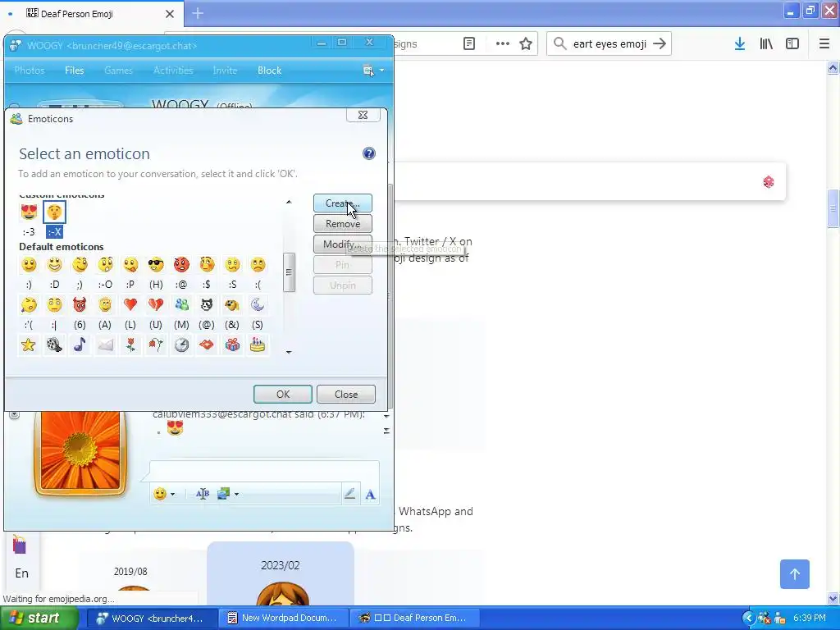Image resolution: width=840 pixels, height=630 pixels.
Task: Click emoticon list scrollbar thumb
Action: point(289,272)
